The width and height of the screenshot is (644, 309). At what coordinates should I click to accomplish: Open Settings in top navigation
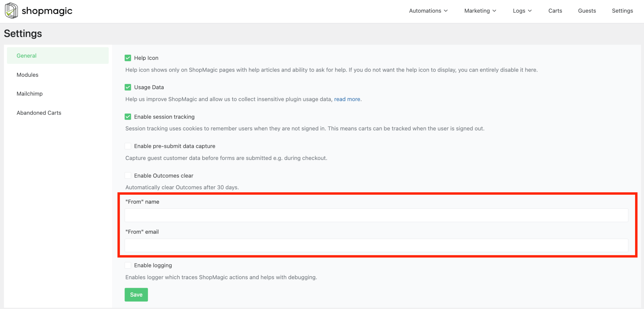click(x=622, y=11)
